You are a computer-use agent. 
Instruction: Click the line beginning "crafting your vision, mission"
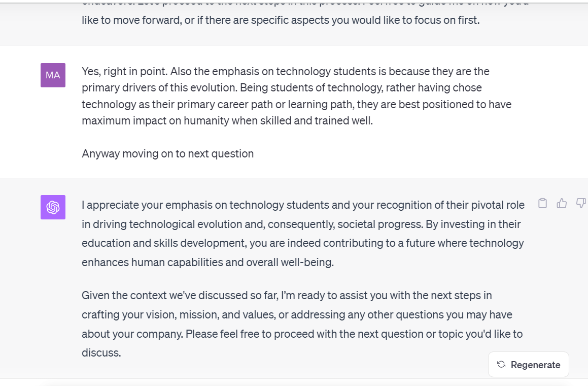297,314
